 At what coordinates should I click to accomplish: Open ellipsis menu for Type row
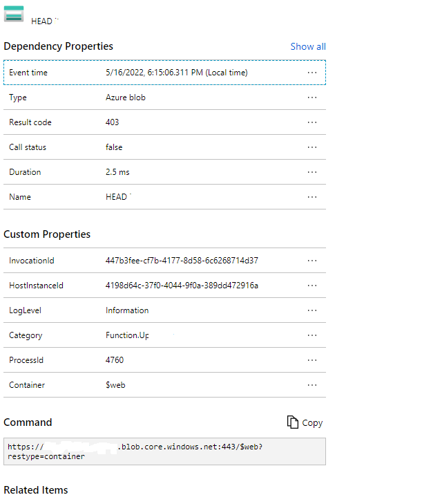312,97
